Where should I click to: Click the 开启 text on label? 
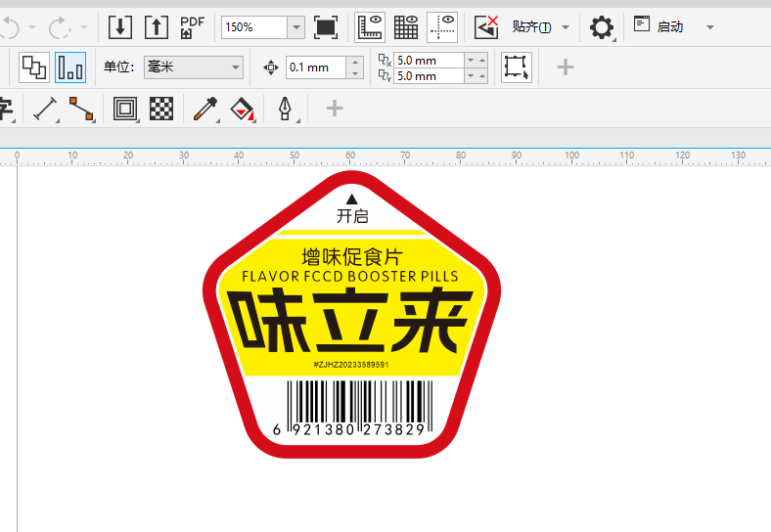click(352, 216)
